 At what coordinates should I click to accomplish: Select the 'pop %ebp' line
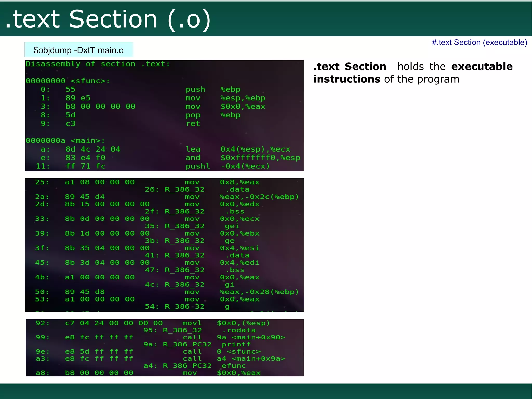pyautogui.click(x=140, y=115)
